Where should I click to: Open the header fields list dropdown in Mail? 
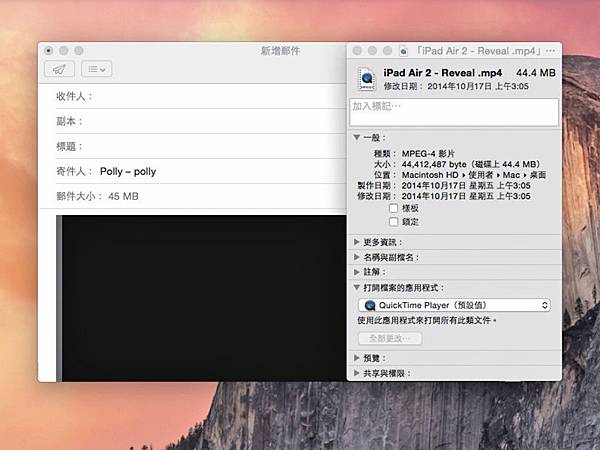96,69
